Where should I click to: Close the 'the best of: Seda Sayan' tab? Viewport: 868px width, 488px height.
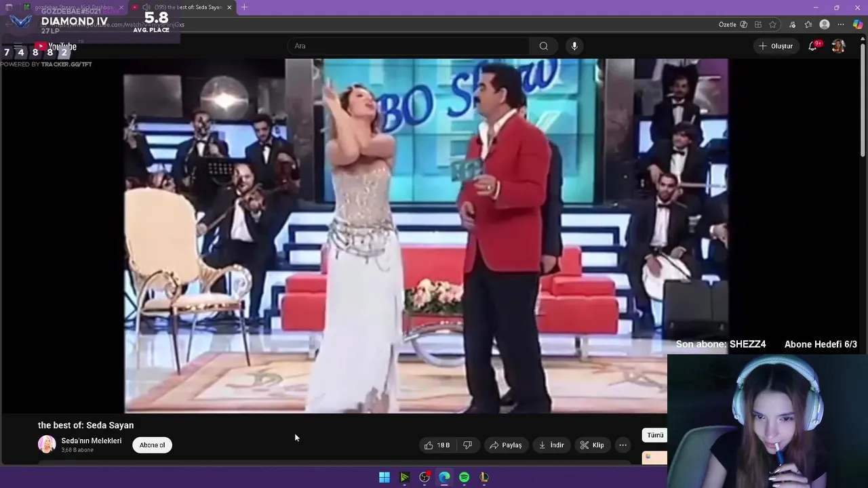pos(229,7)
